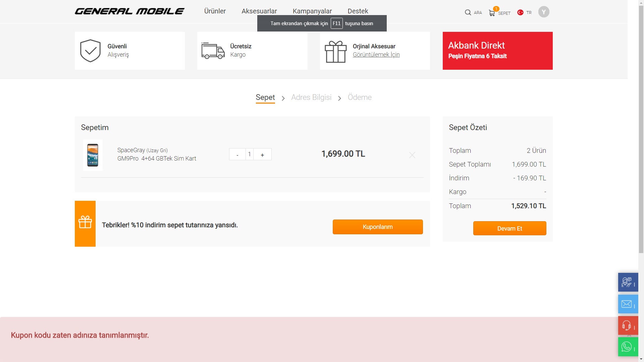Open the live chat support icon
Viewport: 644px width, 362px height.
628,282
